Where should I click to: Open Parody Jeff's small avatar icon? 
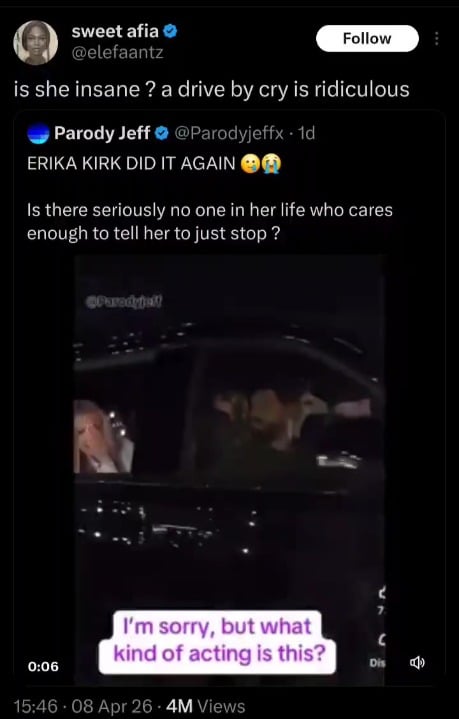[x=38, y=133]
